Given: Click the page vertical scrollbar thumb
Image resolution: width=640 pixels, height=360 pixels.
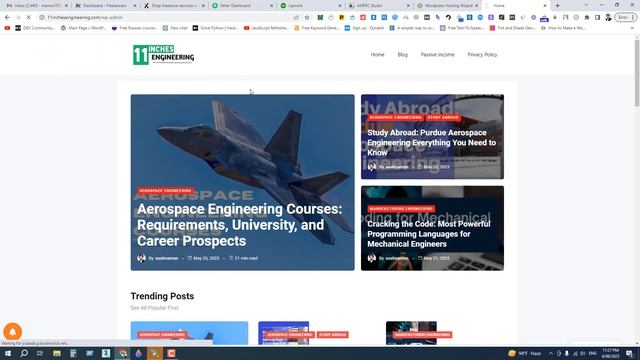Looking at the screenshot, I should (637, 72).
